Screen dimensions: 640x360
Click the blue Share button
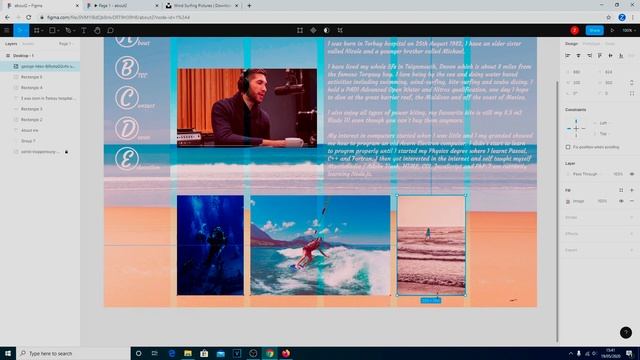[595, 30]
